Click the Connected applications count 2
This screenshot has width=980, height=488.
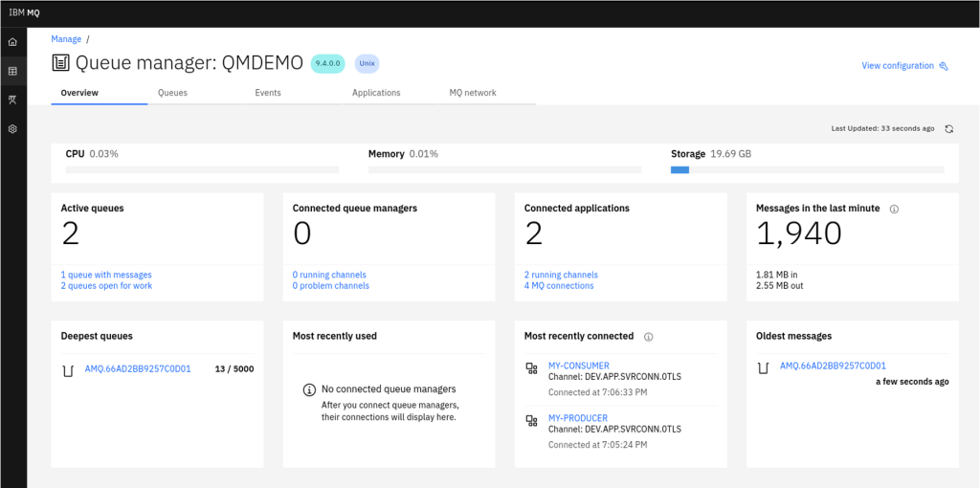pos(534,233)
